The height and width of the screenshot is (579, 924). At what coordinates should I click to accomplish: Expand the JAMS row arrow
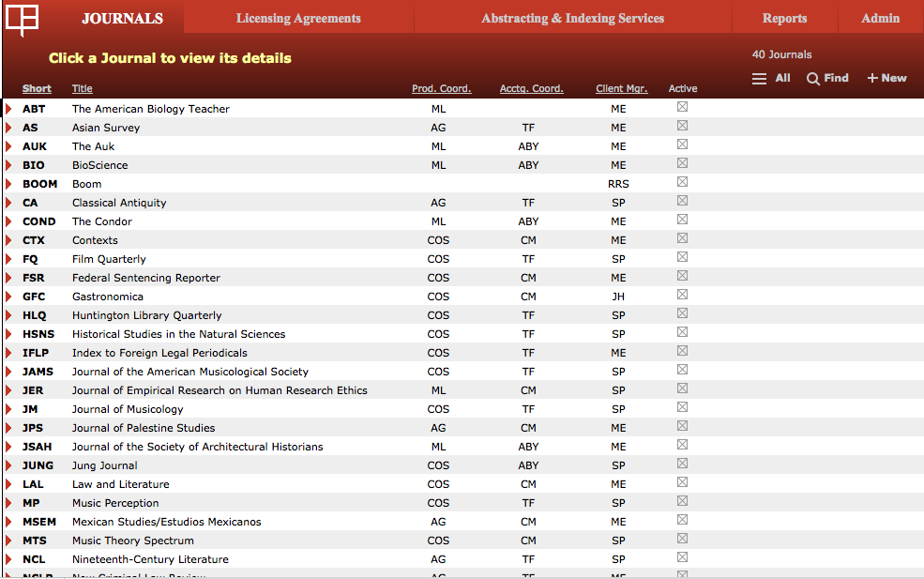(8, 372)
